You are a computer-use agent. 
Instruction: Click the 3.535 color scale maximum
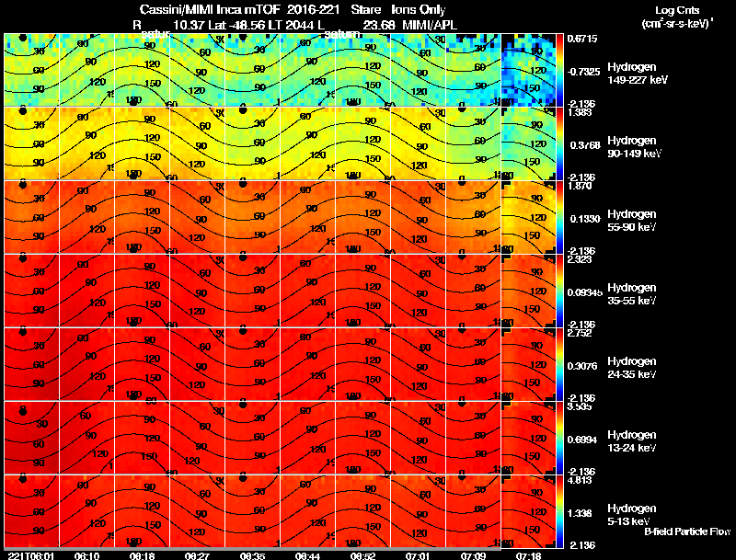580,406
